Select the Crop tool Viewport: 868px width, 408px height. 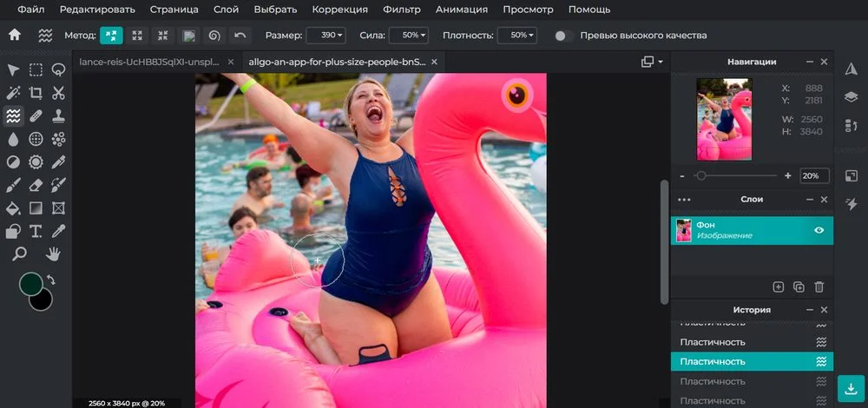[36, 93]
